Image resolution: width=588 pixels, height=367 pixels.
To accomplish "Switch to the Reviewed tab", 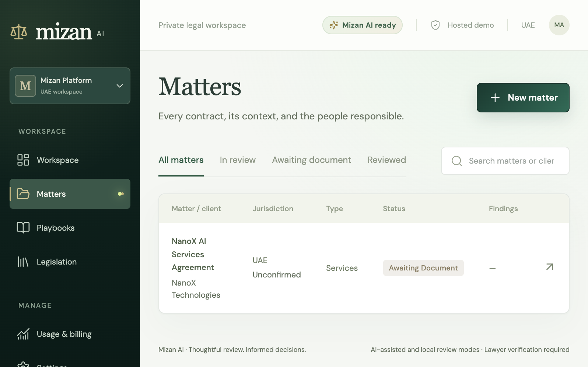I will coord(387,160).
